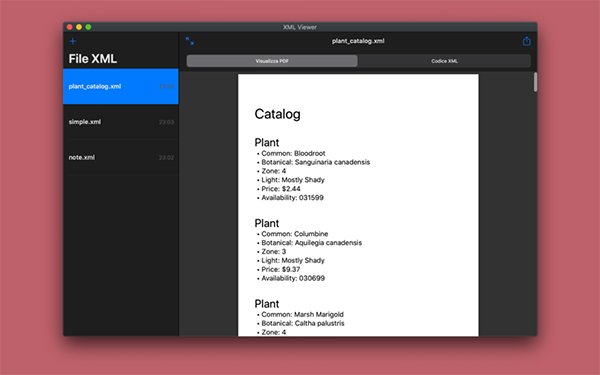The width and height of the screenshot is (600, 375).
Task: Maximize window using the green button
Action: [88, 27]
